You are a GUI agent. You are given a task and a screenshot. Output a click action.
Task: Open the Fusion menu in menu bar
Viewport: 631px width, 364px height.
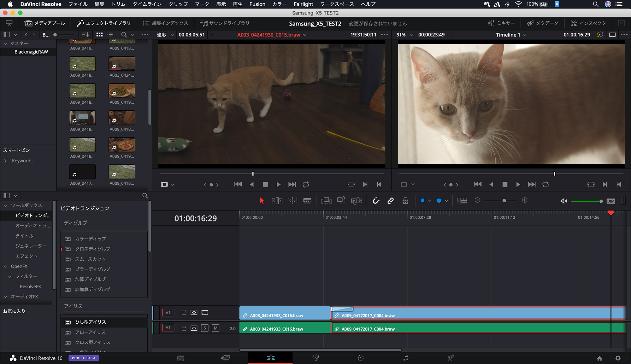pyautogui.click(x=257, y=4)
